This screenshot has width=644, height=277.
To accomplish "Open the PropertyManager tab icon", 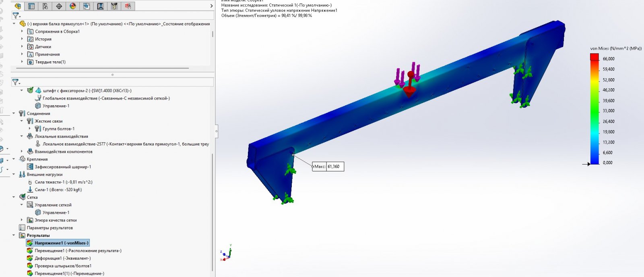I will [x=31, y=6].
